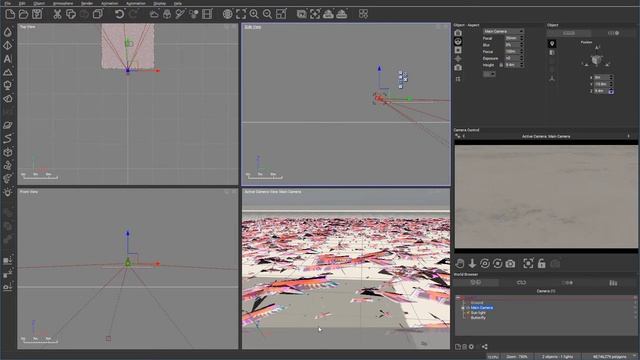Select the plant tree tool

(8, 85)
